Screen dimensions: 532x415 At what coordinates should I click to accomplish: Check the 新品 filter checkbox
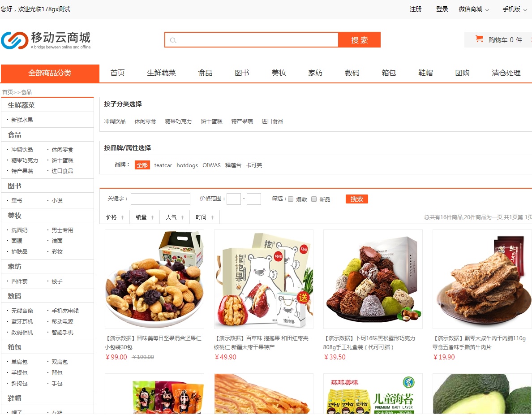(314, 199)
